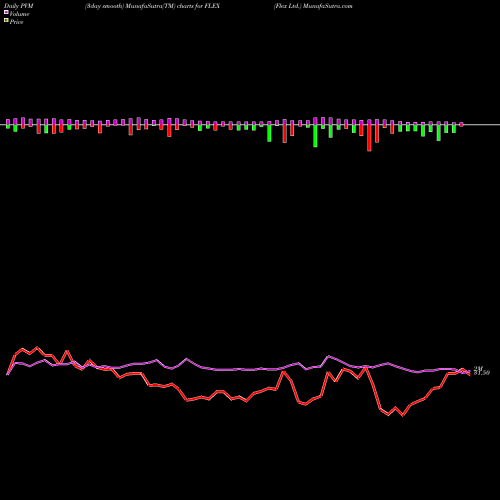Click the Volume legend color swatch

click(x=6, y=12)
